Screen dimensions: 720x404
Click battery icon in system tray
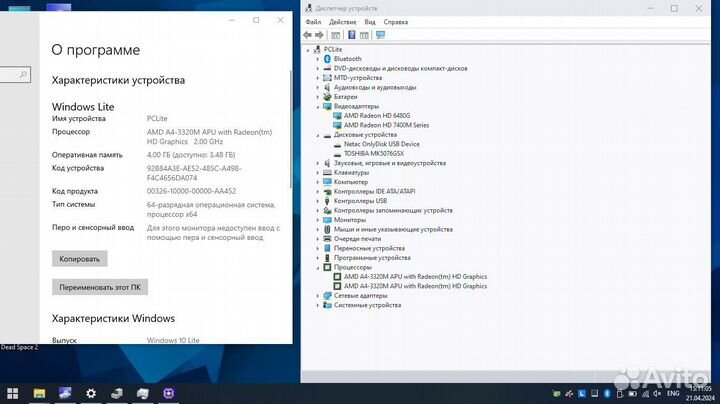tap(632, 393)
